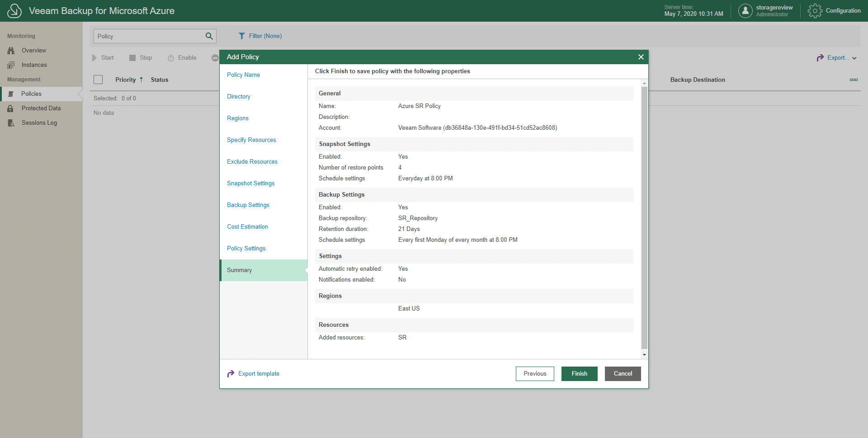Image resolution: width=868 pixels, height=438 pixels.
Task: Click the Configuration label in header
Action: [x=843, y=11]
